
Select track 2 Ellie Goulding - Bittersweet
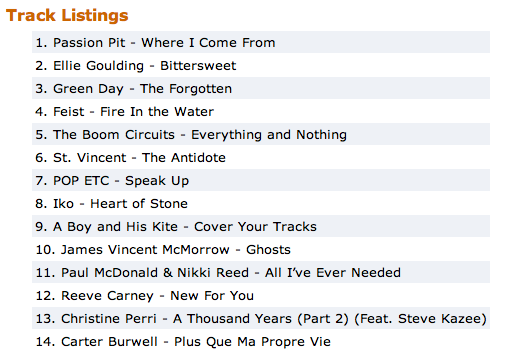pos(261,65)
